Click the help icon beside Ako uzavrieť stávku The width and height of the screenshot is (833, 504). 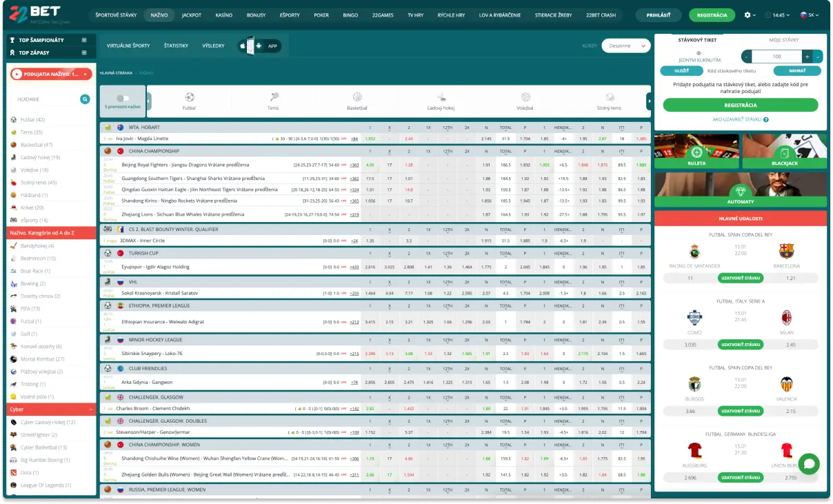coord(766,120)
